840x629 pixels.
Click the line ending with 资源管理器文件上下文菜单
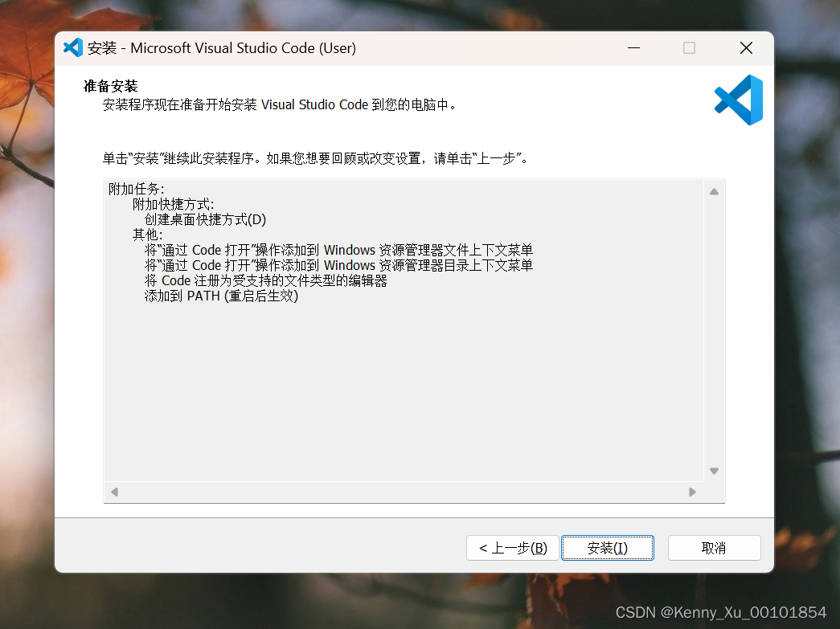tap(338, 250)
